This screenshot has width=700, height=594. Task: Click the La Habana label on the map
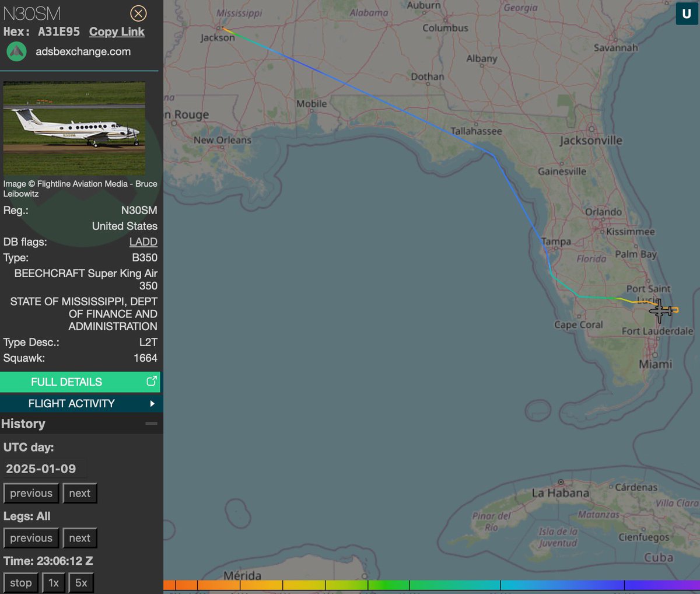(560, 493)
